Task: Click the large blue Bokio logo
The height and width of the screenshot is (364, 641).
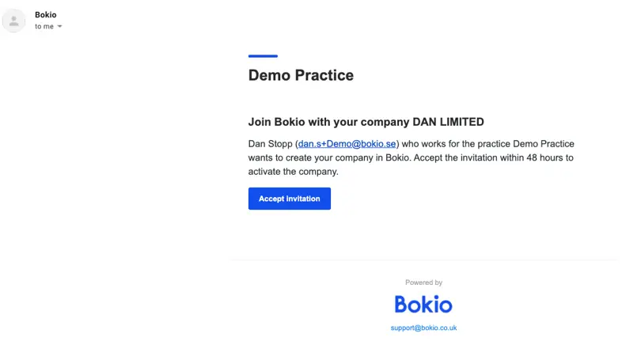Action: [423, 305]
